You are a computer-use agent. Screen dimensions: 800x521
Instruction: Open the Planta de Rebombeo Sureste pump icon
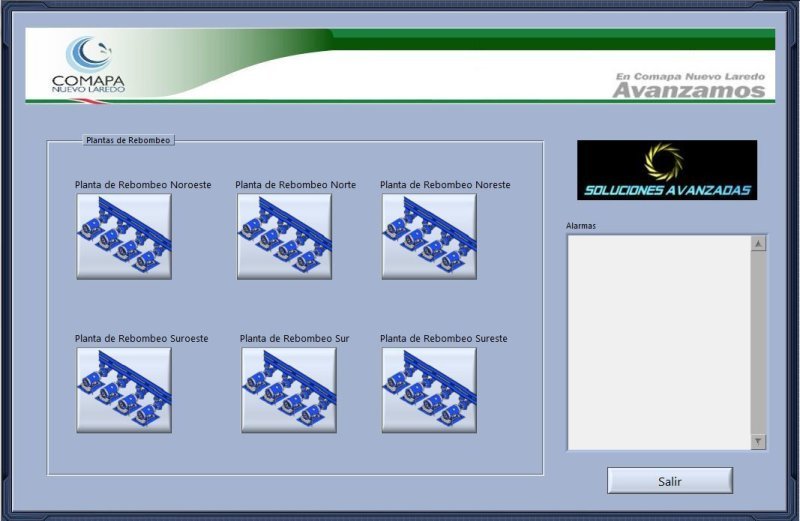coord(429,390)
